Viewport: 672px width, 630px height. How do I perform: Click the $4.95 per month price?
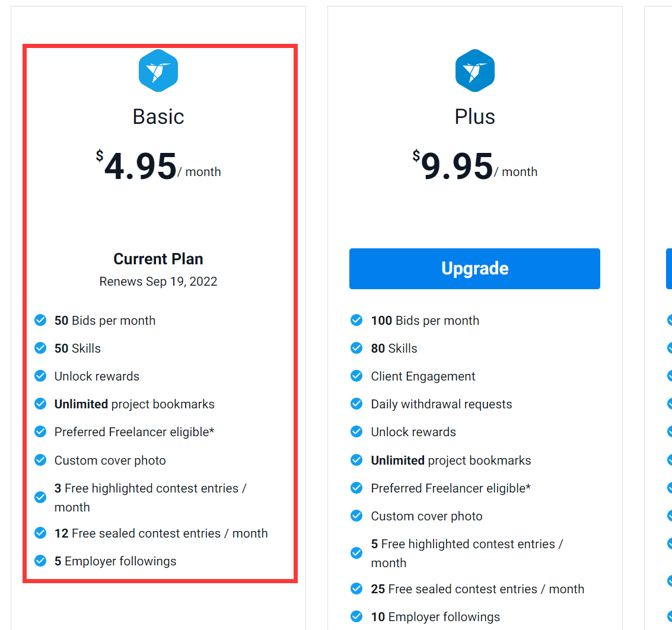[158, 167]
